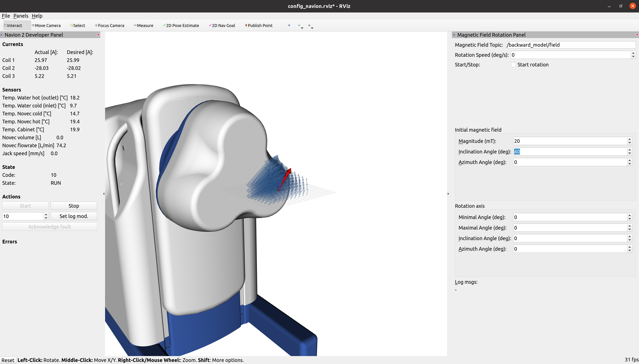The height and width of the screenshot is (364, 639).
Task: Click the State value RUN
Action: (x=56, y=183)
